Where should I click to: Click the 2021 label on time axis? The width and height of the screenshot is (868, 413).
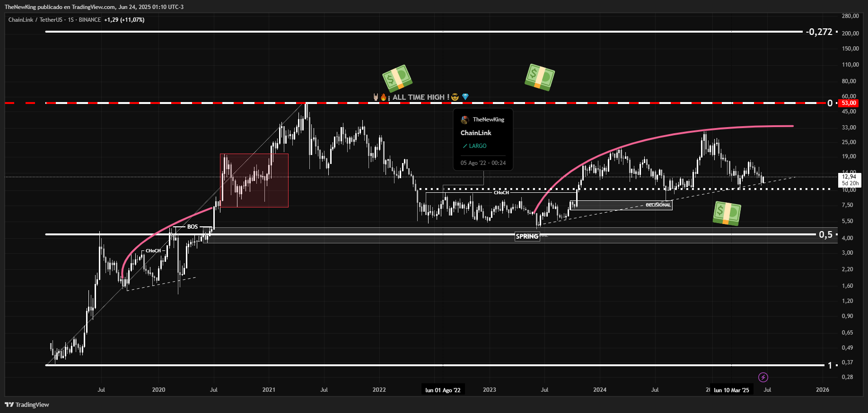click(x=269, y=390)
